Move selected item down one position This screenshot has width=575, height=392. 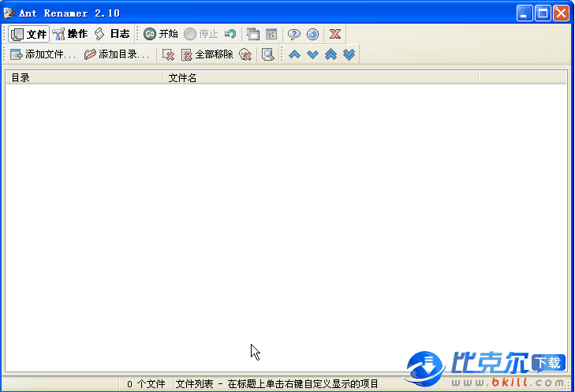pyautogui.click(x=312, y=54)
